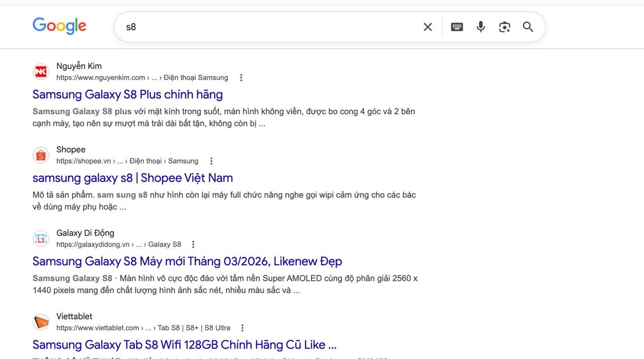Click the snippet mentioning Super AMOLED
The image size is (644, 359).
225,284
